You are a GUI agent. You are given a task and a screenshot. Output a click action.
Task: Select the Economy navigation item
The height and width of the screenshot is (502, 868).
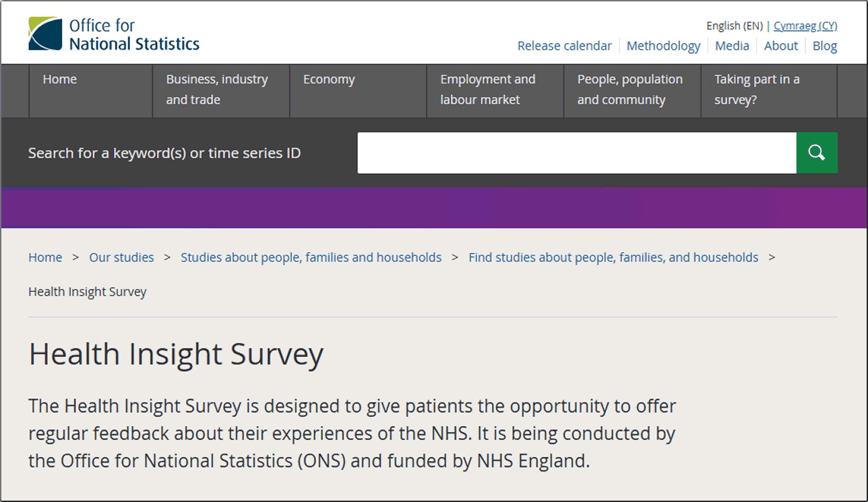click(329, 80)
